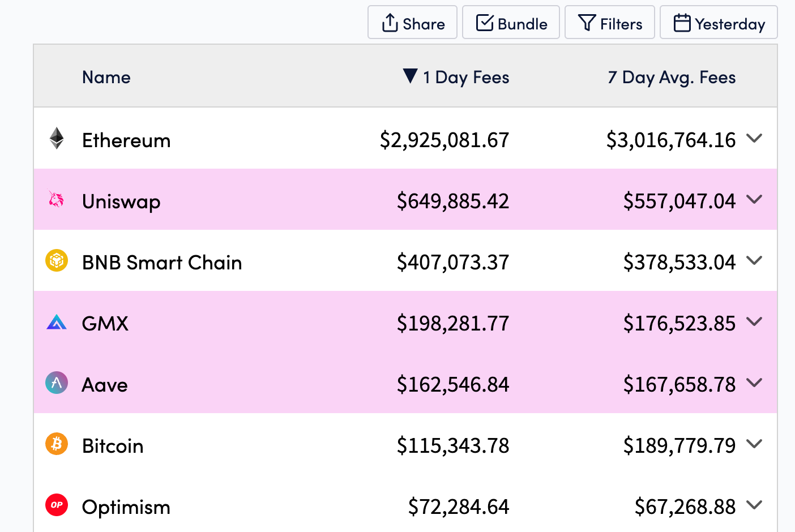Expand the Bitcoin row chevron
Viewport: 795px width, 532px height.
click(754, 444)
